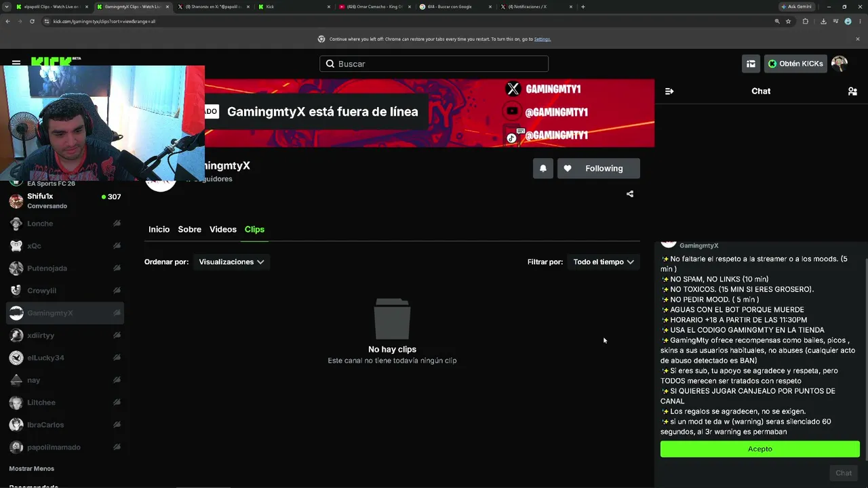Switch to the Inicio channel tab
Screen dimensions: 868x488
[x=159, y=229]
